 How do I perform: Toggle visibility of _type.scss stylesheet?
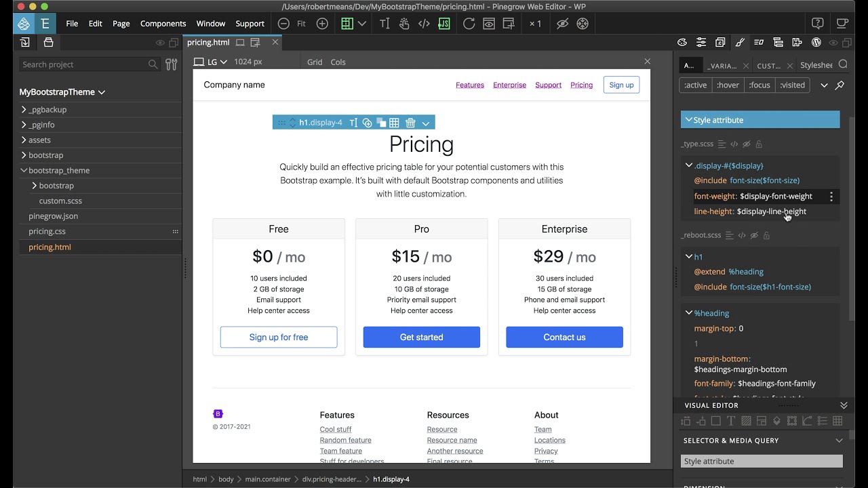click(x=746, y=144)
